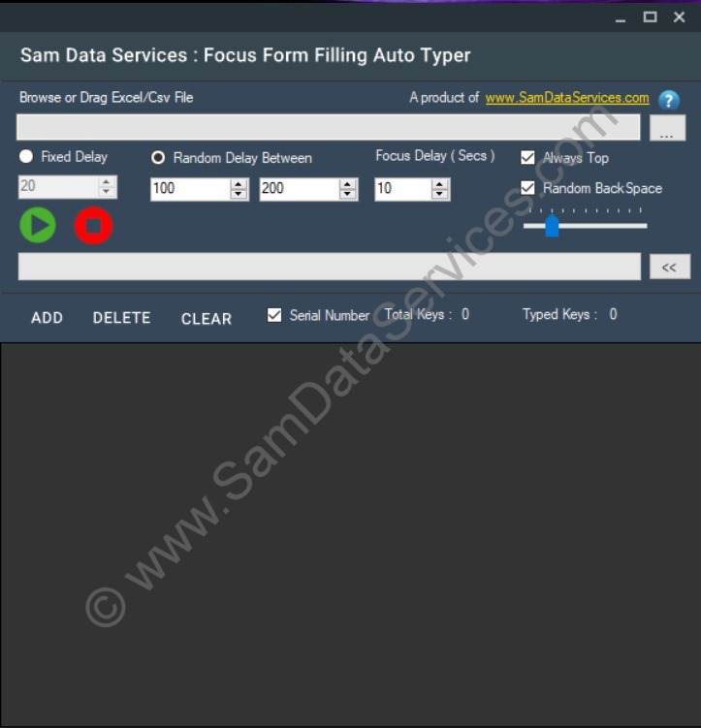Decrease the random delay maximum 200 with down arrow
Viewport: 701px width, 728px height.
click(348, 195)
